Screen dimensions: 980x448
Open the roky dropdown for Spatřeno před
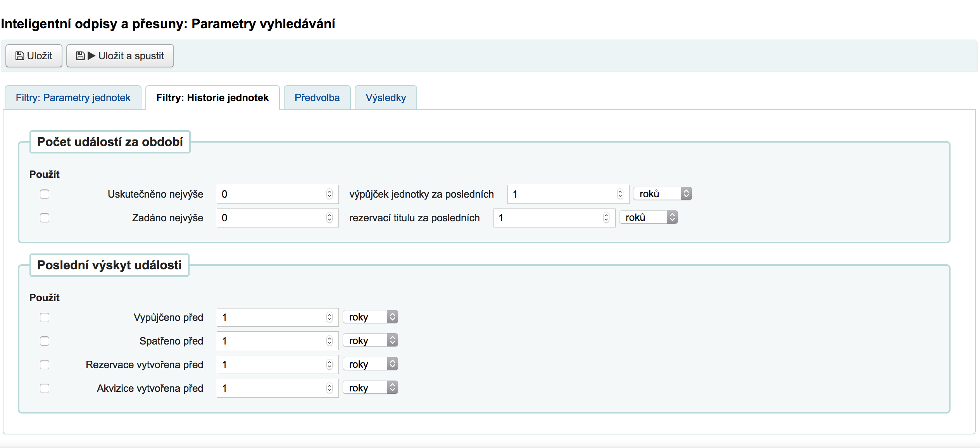tap(371, 341)
